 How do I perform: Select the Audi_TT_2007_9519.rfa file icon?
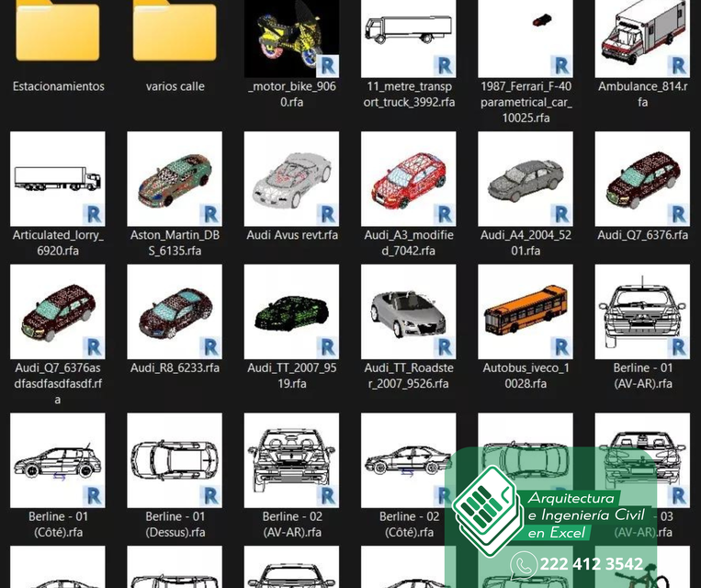coord(291,311)
